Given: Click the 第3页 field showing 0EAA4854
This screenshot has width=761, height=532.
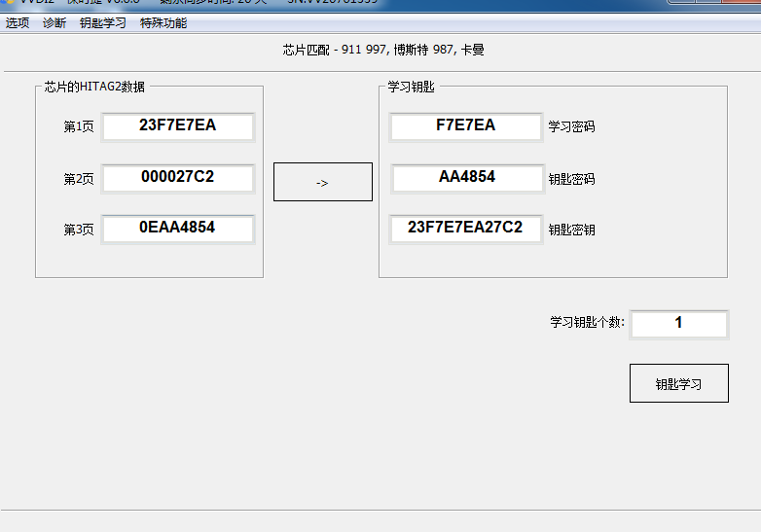Looking at the screenshot, I should coord(177,229).
